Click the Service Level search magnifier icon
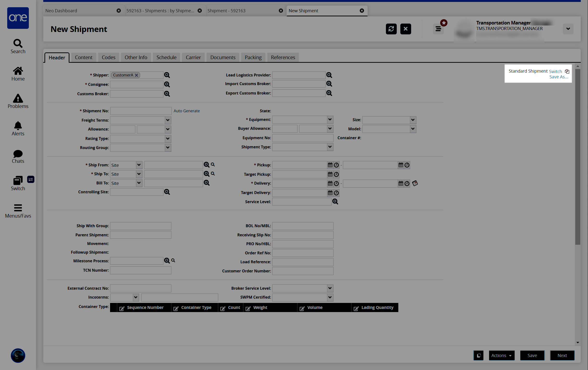588x370 pixels. pyautogui.click(x=336, y=202)
